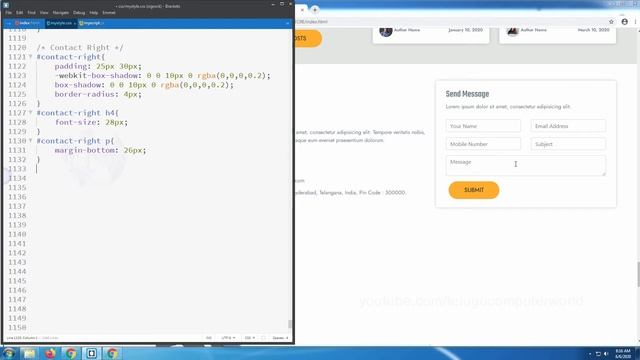Click the volume icon in system tray
The width and height of the screenshot is (640, 360).
(x=606, y=353)
